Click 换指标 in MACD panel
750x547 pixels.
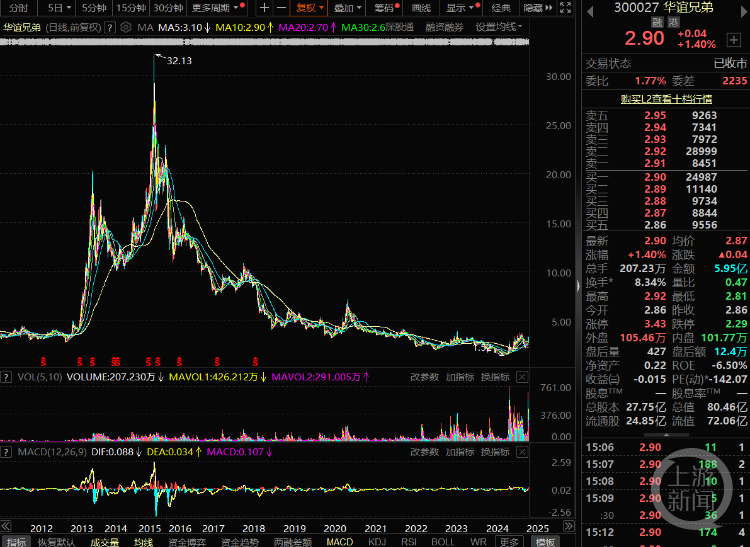(x=495, y=452)
